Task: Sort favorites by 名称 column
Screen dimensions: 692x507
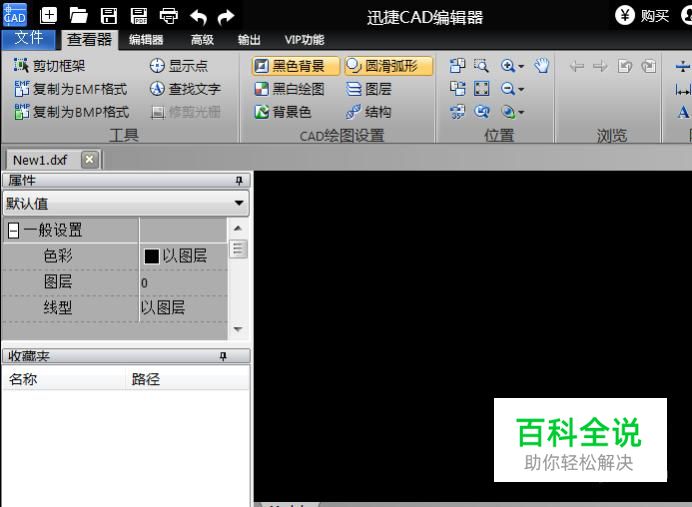Action: pos(64,379)
